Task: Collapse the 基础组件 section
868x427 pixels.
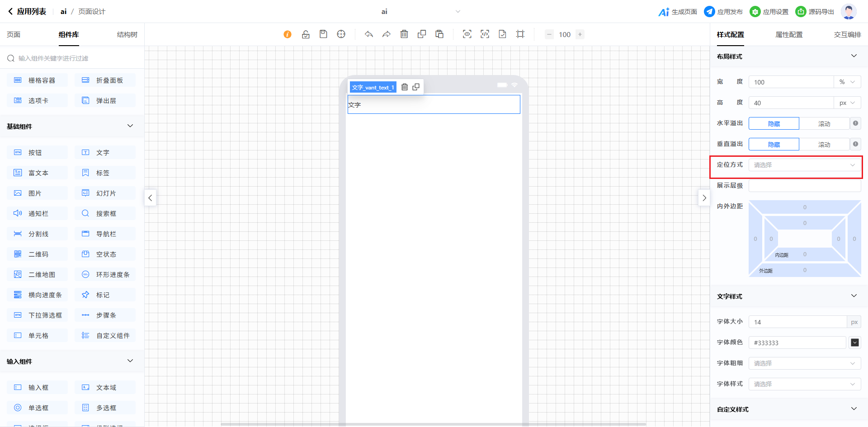Action: tap(130, 126)
